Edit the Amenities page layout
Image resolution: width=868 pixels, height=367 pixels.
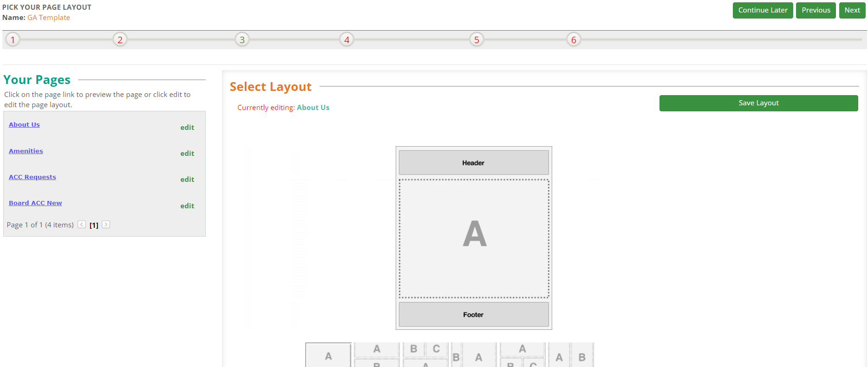point(187,153)
